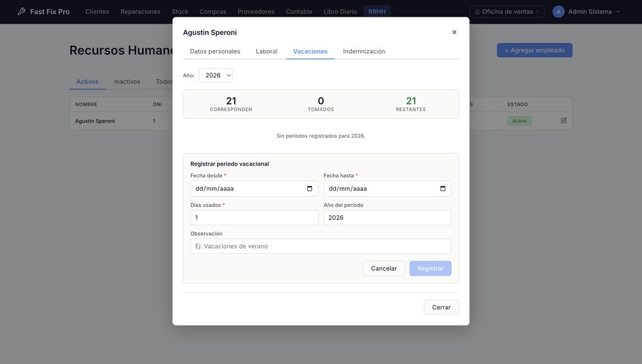This screenshot has width=642, height=364.
Task: Focus the Año del período field
Action: 387,218
